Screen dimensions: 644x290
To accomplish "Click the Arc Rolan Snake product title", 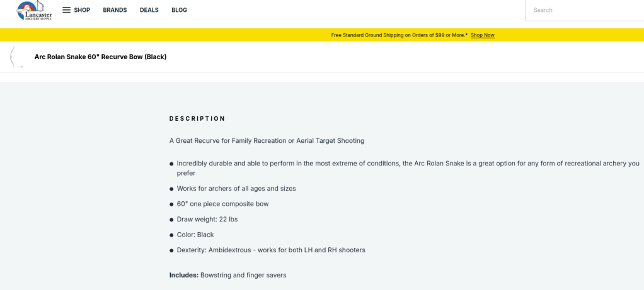I will pos(100,57).
